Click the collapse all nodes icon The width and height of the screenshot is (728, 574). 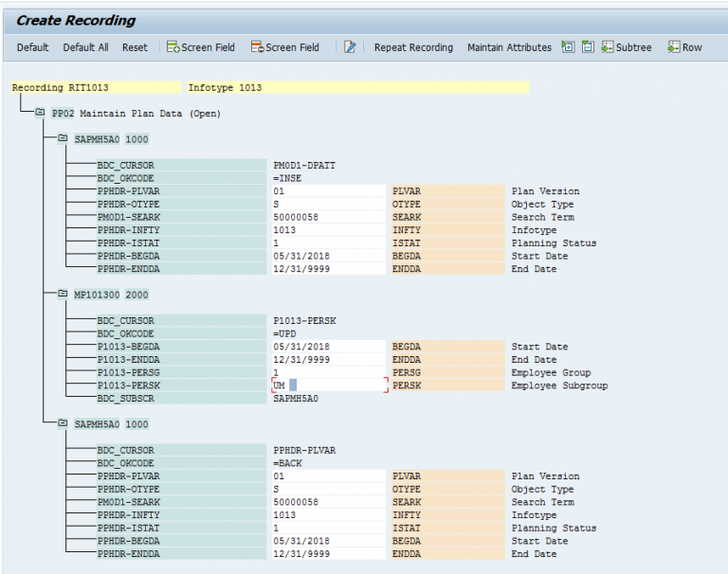click(587, 47)
